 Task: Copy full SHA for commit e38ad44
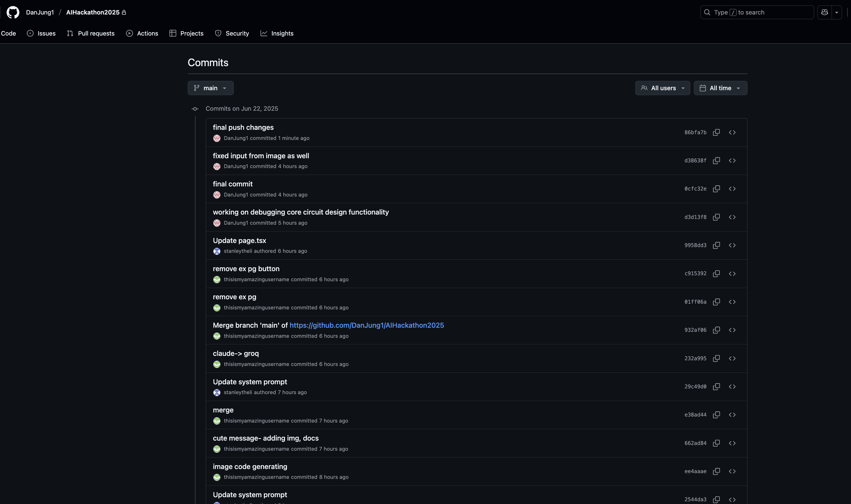[x=716, y=415]
